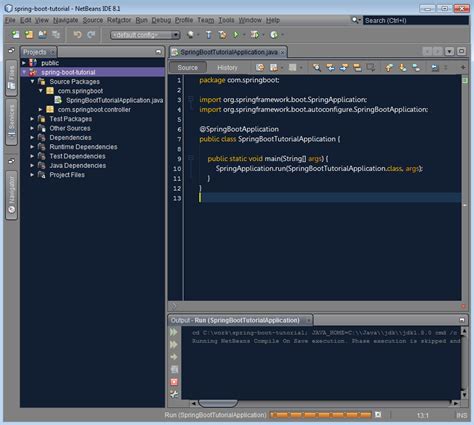Open the Services side tab

click(11, 122)
